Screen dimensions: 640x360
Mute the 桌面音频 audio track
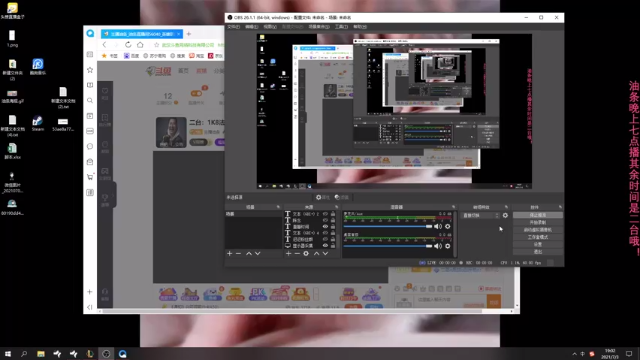pos(438,246)
